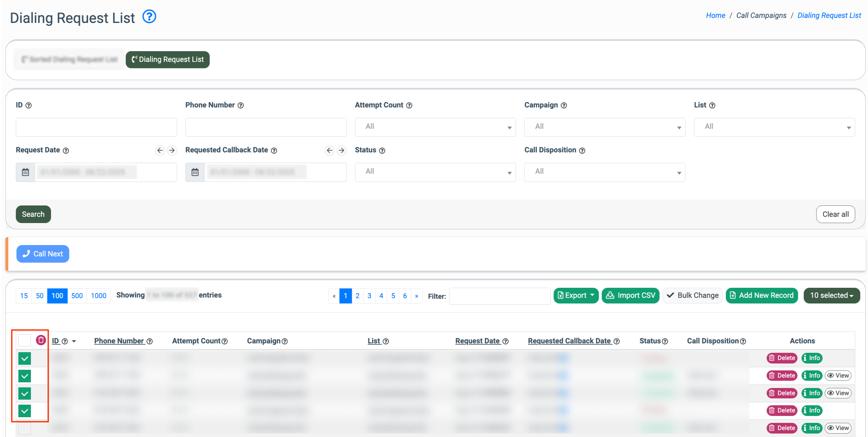The height and width of the screenshot is (437, 868).
Task: Click the help icon beside the Status column header
Action: (x=665, y=341)
